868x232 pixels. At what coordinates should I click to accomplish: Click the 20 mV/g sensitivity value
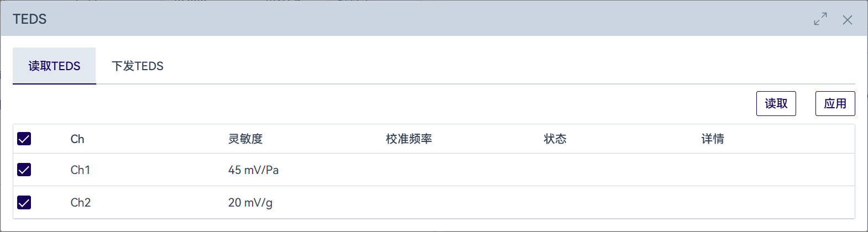coord(250,203)
